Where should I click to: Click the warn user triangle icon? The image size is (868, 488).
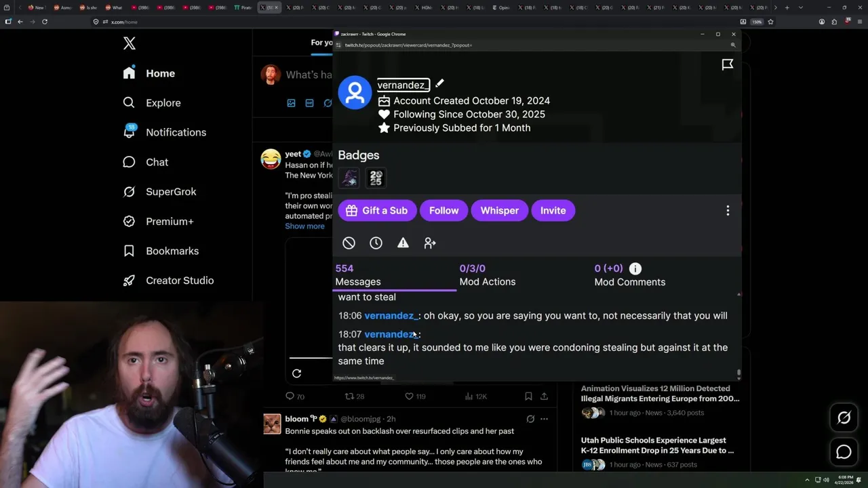coord(403,243)
